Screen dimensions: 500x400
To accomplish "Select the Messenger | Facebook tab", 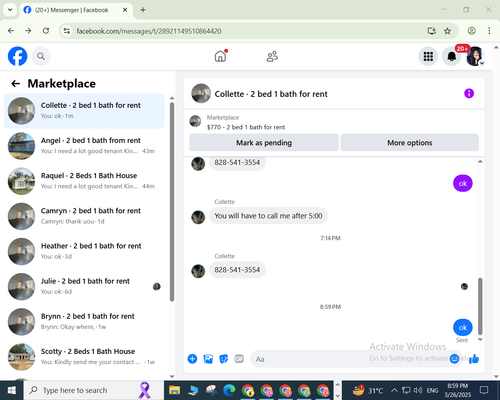I will [x=76, y=10].
